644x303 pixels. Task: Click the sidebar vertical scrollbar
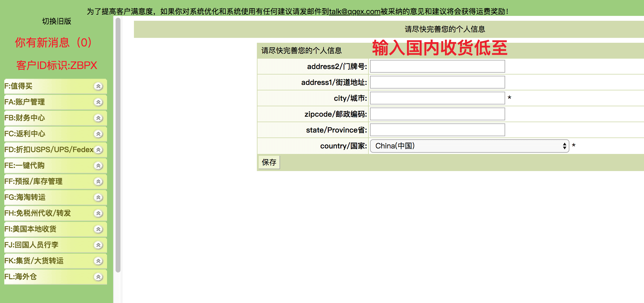pos(118,145)
